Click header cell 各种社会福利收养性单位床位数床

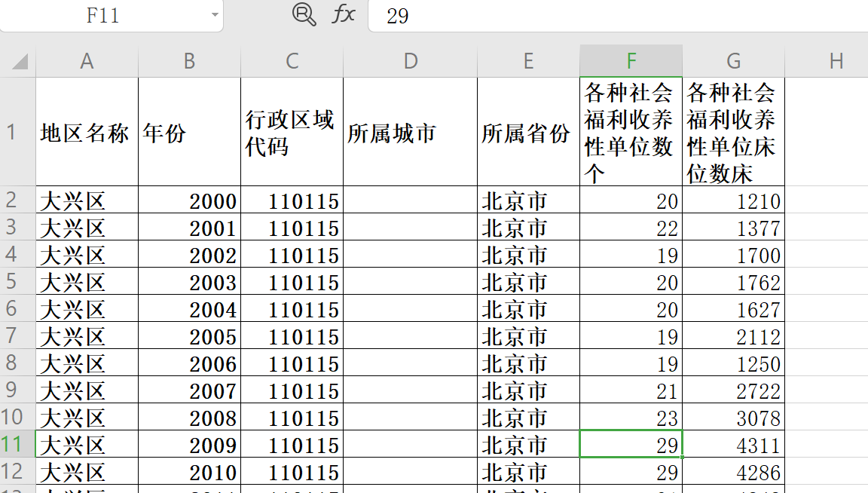(x=733, y=132)
